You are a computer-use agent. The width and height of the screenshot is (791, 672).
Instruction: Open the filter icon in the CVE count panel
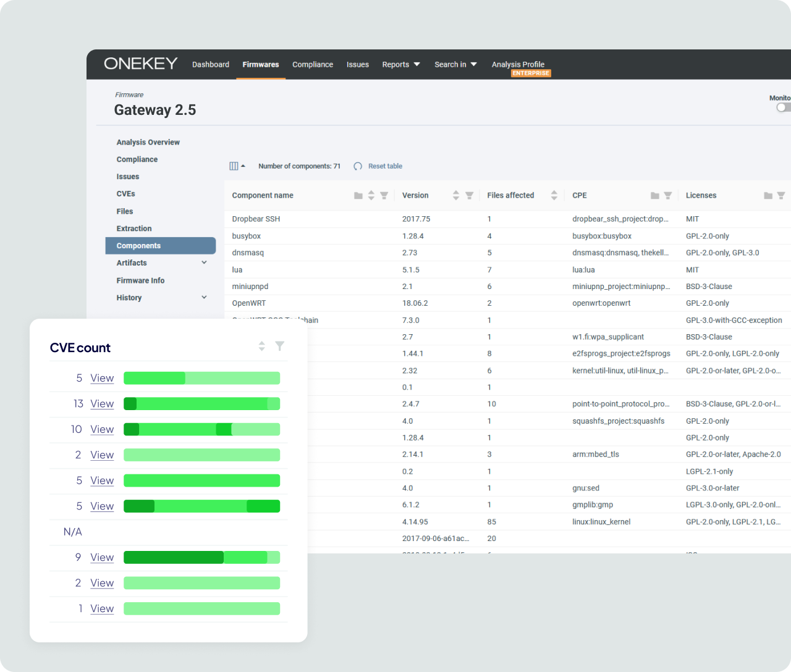[280, 346]
